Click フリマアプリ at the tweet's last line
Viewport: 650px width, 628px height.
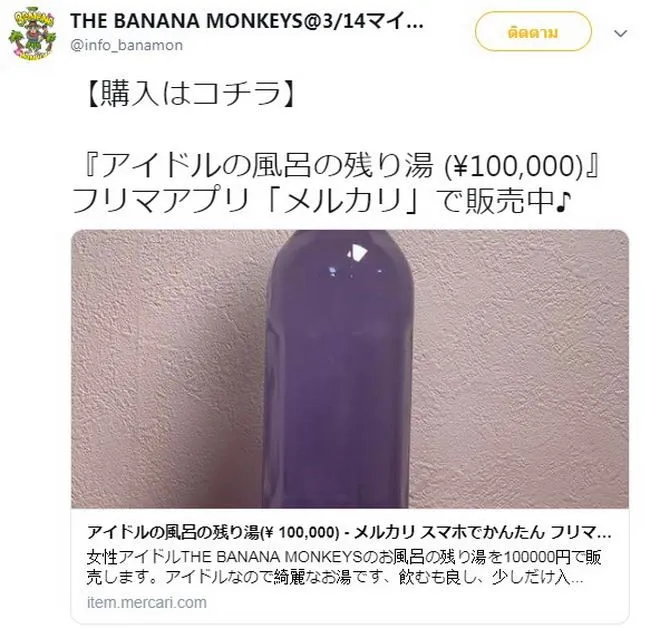tap(159, 201)
